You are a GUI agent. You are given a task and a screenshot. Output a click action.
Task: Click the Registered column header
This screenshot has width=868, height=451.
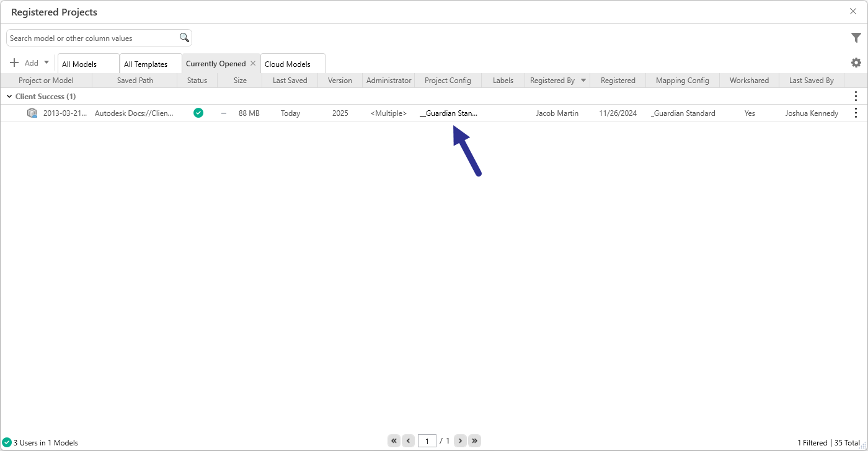(618, 81)
